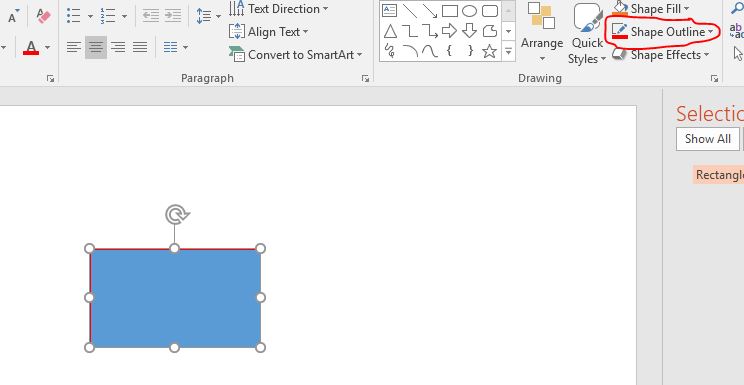Apply fill with Shape Fill bucket icon
The image size is (744, 385).
click(620, 9)
